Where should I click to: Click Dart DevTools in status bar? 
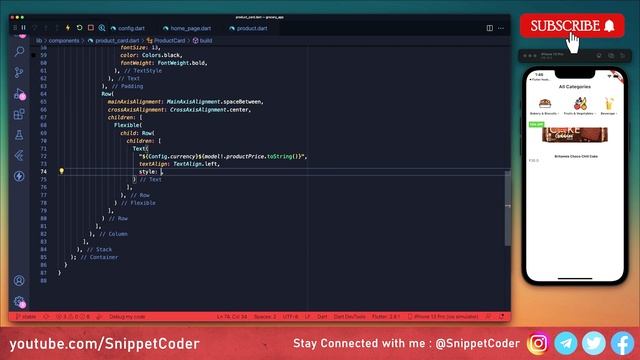coord(349,317)
